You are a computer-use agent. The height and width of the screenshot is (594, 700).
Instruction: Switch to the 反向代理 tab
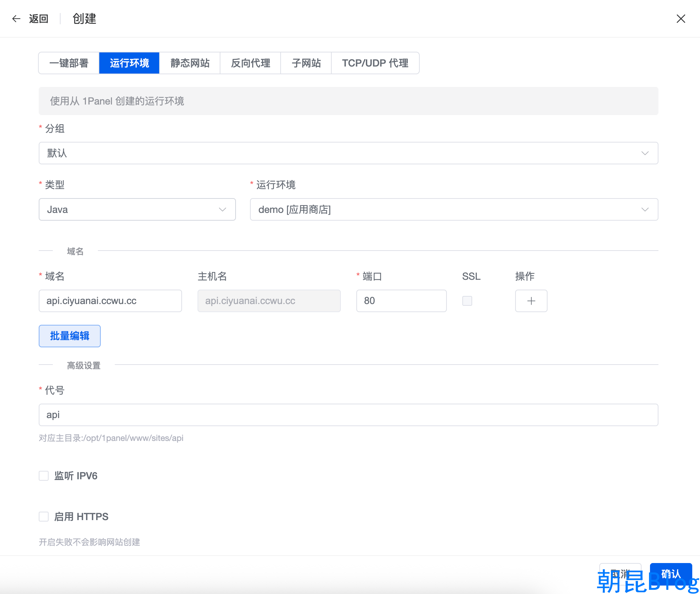click(250, 63)
